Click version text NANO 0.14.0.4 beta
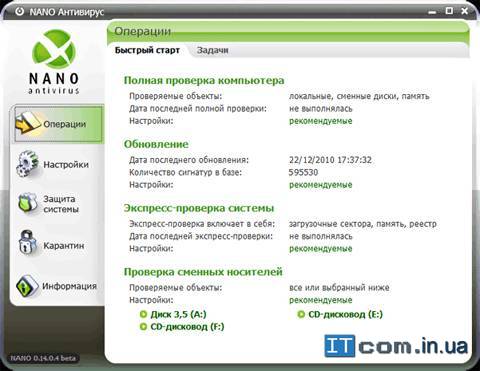Screen dimensions: 480x371 pyautogui.click(x=43, y=358)
